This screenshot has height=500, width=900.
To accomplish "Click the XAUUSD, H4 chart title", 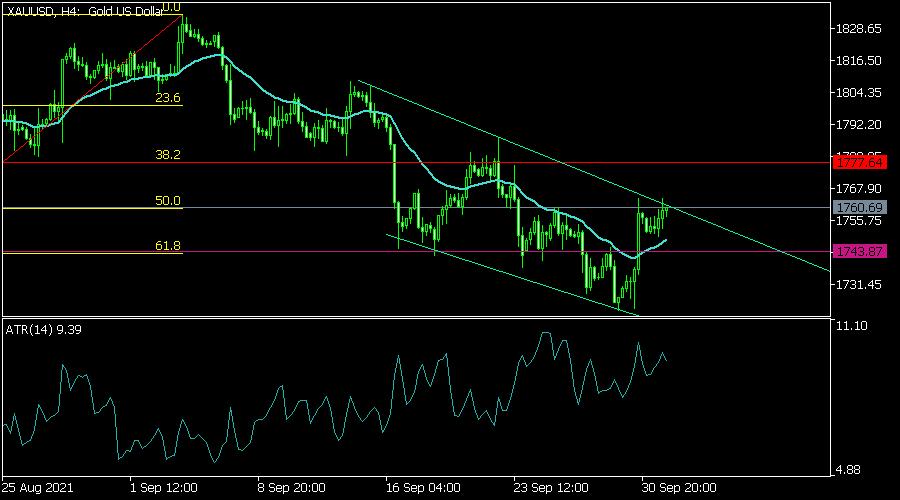I will (x=84, y=11).
